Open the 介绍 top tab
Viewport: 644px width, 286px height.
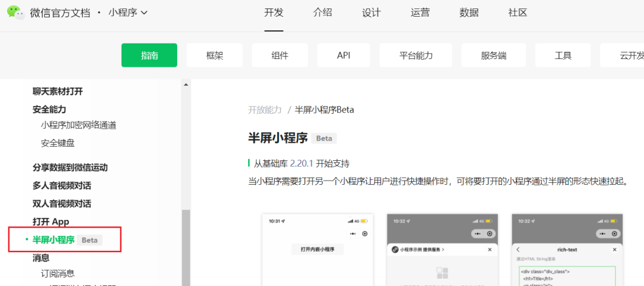pyautogui.click(x=323, y=13)
